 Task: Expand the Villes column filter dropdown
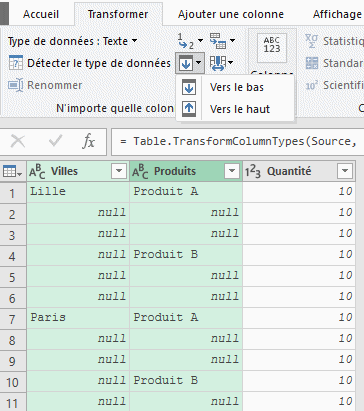[119, 171]
